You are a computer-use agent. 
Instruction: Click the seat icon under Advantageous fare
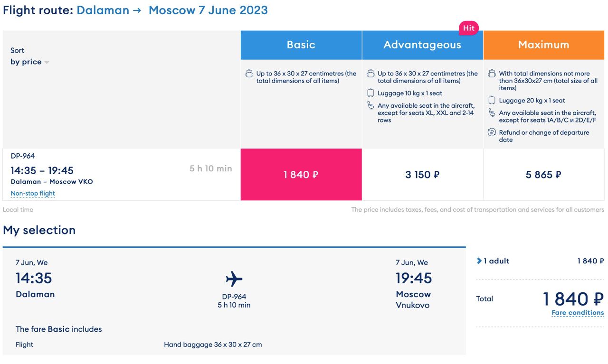370,105
